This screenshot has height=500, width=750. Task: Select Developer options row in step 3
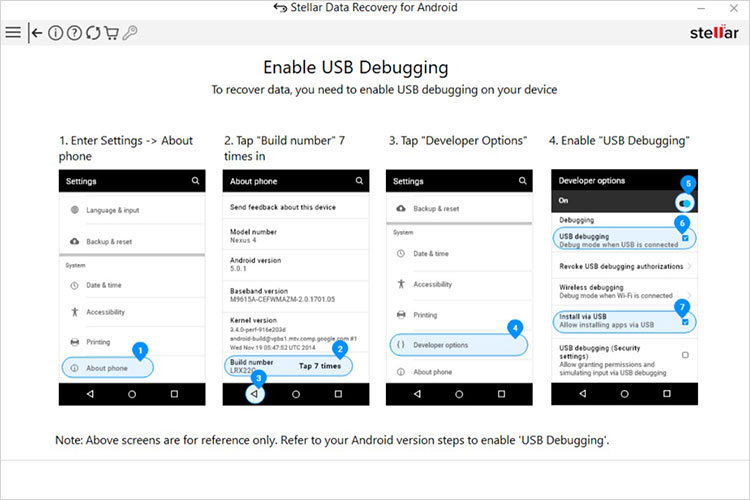coord(459,345)
